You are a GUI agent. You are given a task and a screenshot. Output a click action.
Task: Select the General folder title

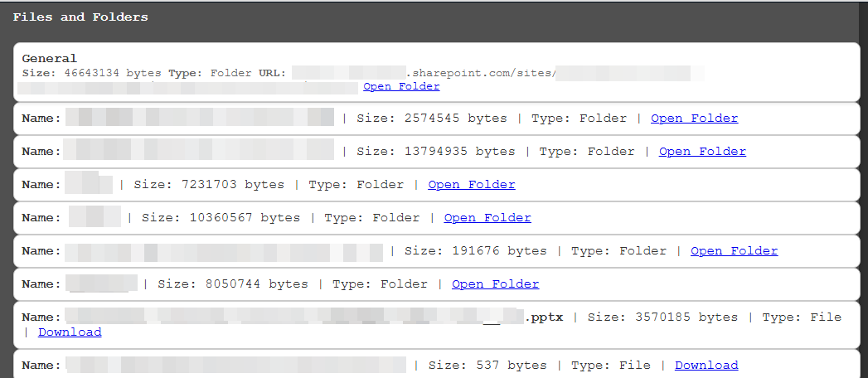point(49,59)
